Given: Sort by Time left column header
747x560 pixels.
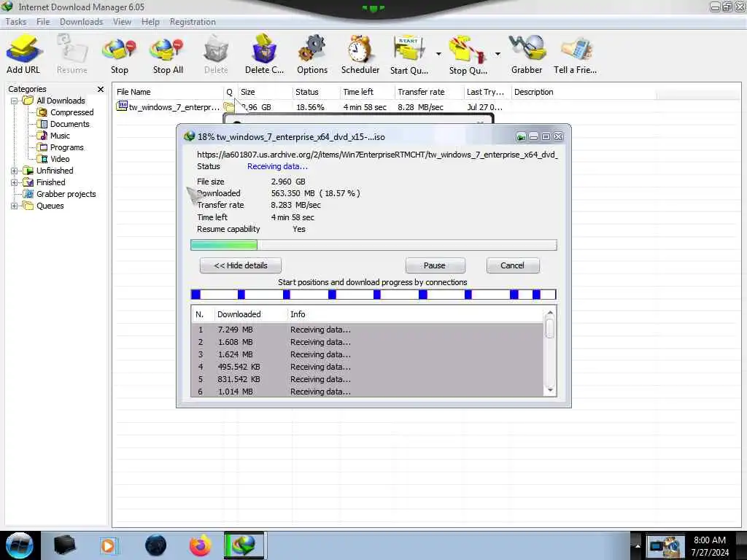Looking at the screenshot, I should [368, 92].
